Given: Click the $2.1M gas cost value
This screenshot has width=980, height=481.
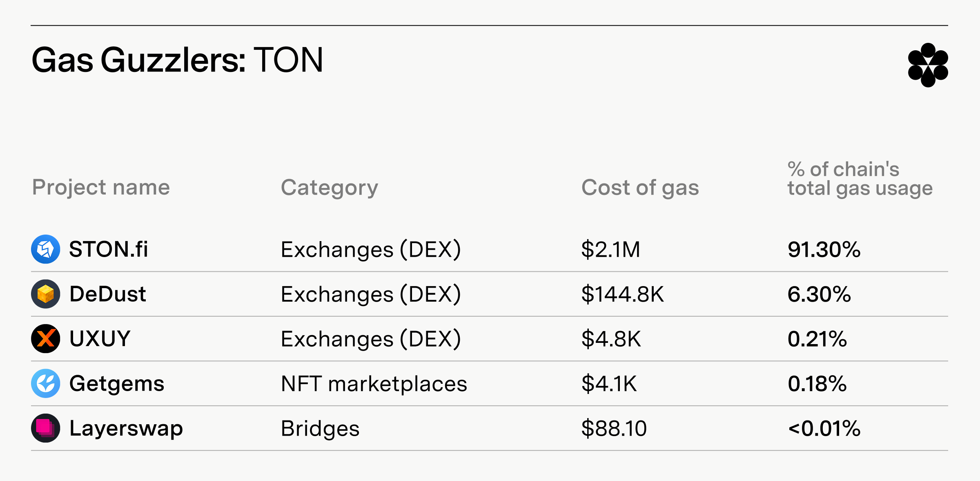Looking at the screenshot, I should [611, 249].
